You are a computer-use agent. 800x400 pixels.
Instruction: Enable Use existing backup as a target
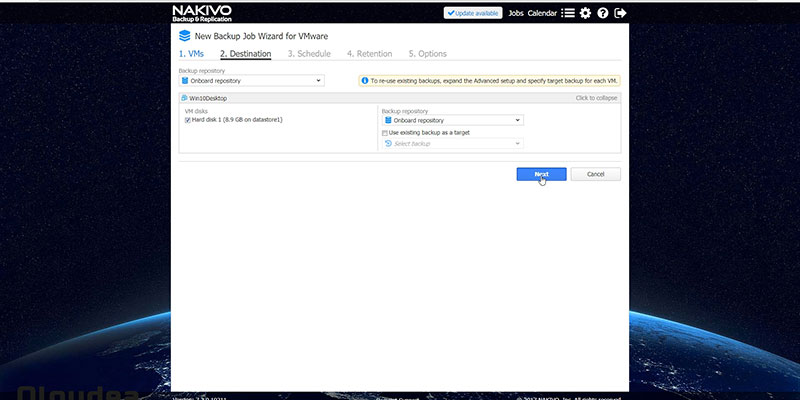click(385, 133)
